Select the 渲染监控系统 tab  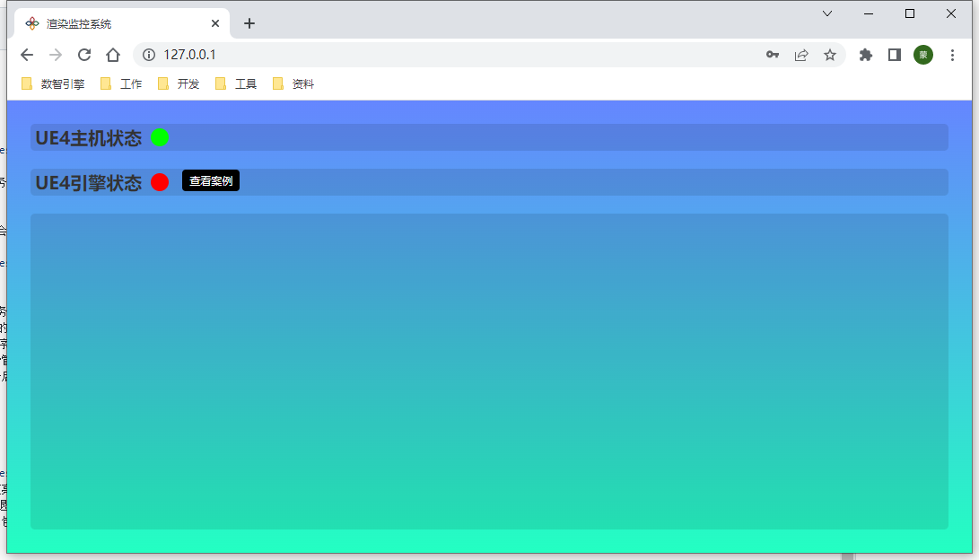coord(122,23)
